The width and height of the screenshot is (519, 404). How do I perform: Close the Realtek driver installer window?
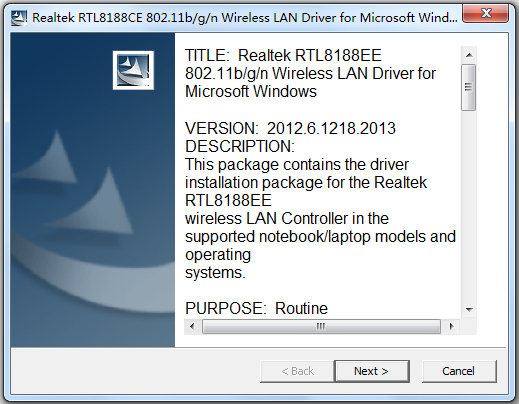click(485, 13)
